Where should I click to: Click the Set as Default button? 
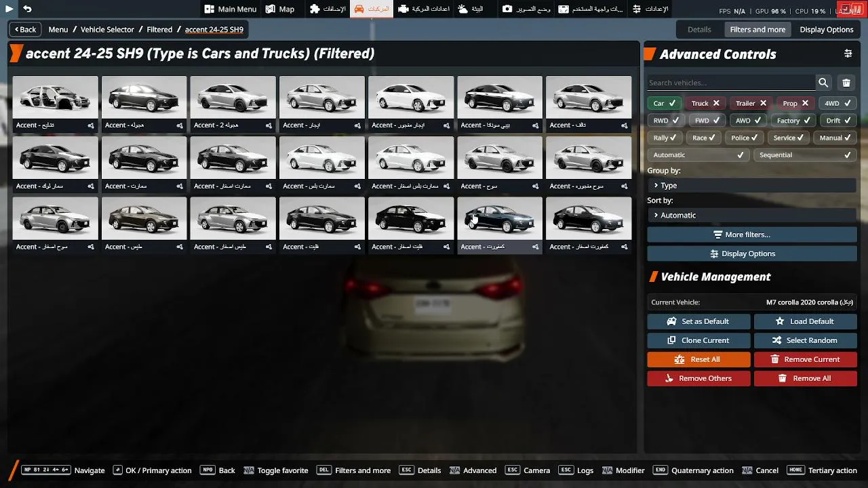(x=698, y=321)
